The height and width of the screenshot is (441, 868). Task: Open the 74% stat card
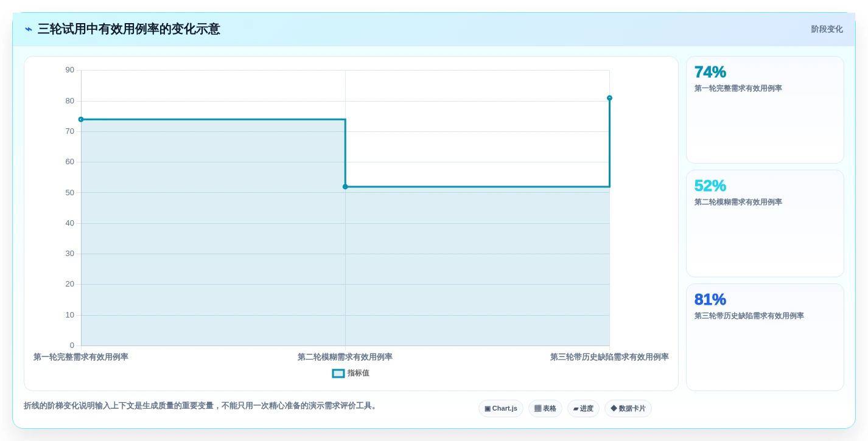(x=765, y=110)
